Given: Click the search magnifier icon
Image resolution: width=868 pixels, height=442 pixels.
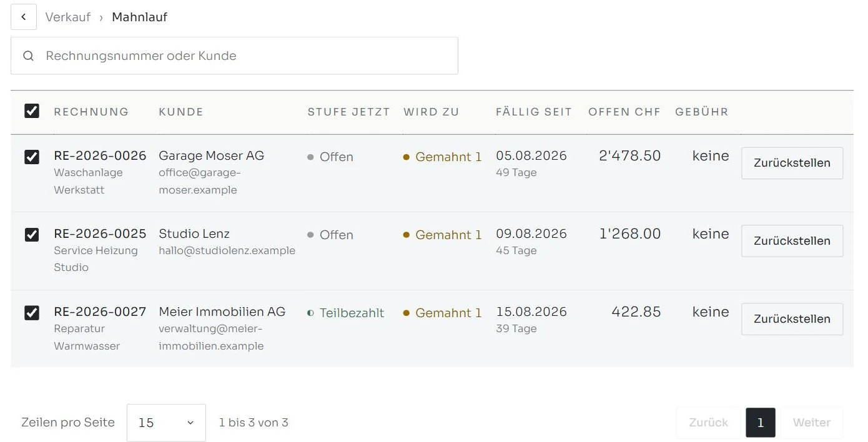Looking at the screenshot, I should pos(28,56).
